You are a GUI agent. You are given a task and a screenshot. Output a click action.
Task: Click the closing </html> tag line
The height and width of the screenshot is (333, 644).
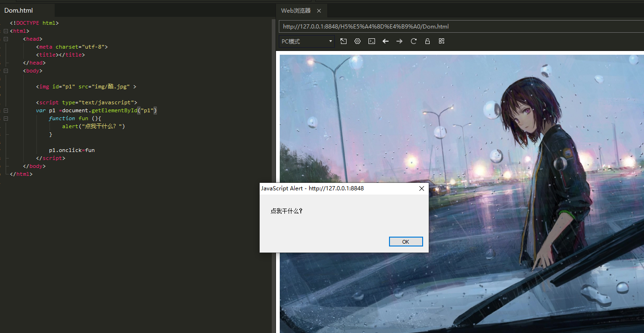click(21, 174)
